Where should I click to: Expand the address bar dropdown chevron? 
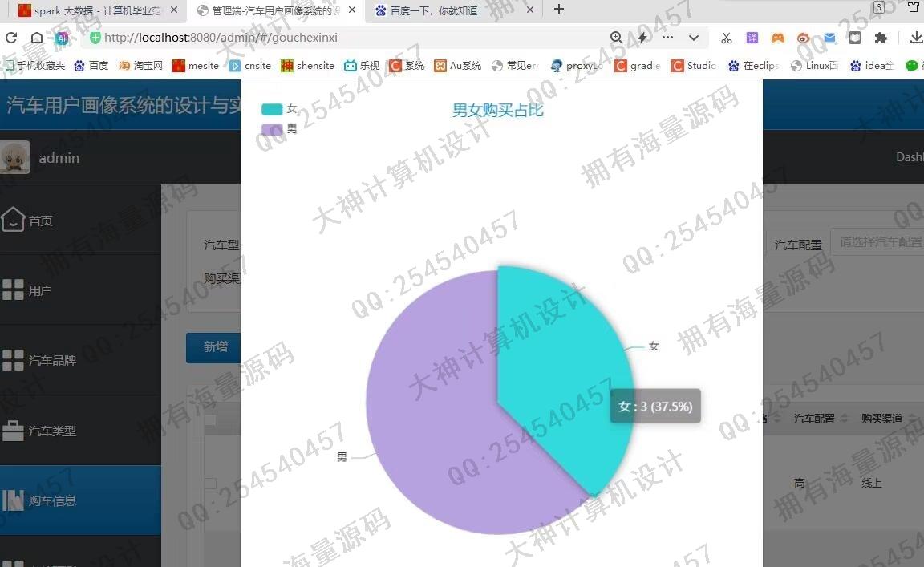694,38
